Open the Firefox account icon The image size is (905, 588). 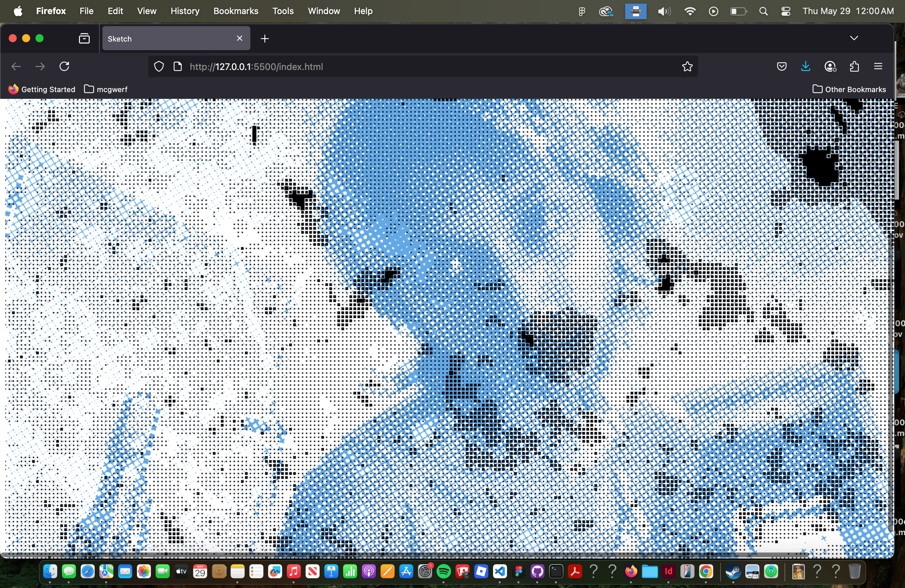pyautogui.click(x=830, y=67)
